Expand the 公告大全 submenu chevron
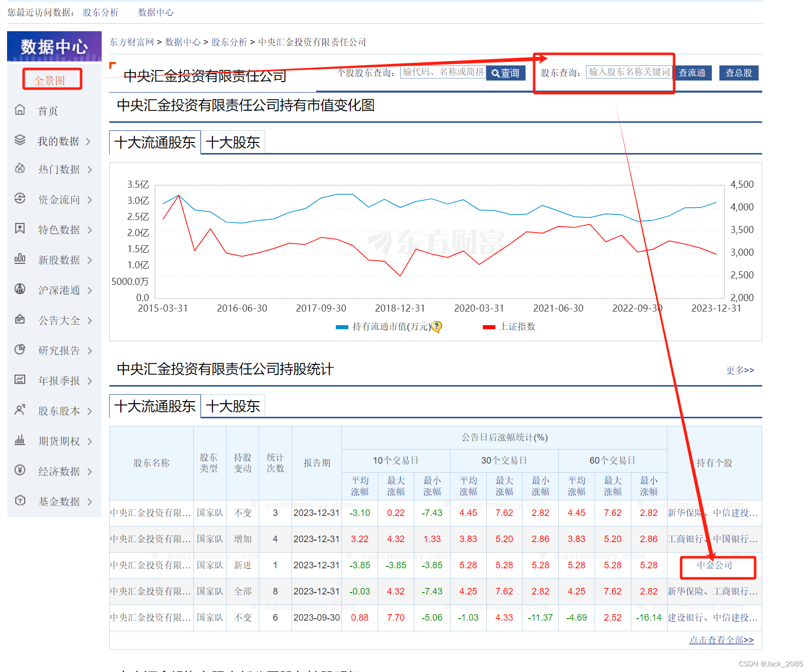 click(x=90, y=321)
